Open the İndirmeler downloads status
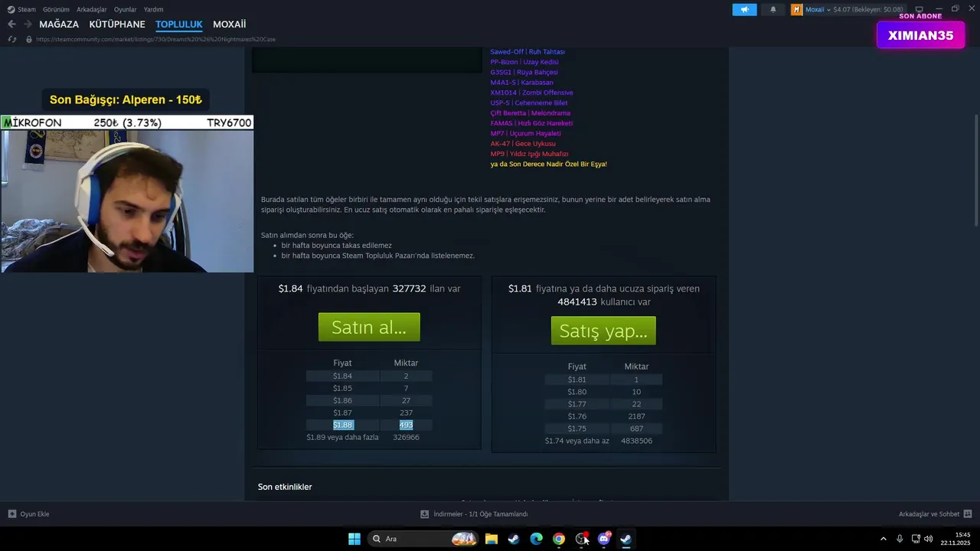Image resolution: width=980 pixels, height=551 pixels. (x=474, y=514)
